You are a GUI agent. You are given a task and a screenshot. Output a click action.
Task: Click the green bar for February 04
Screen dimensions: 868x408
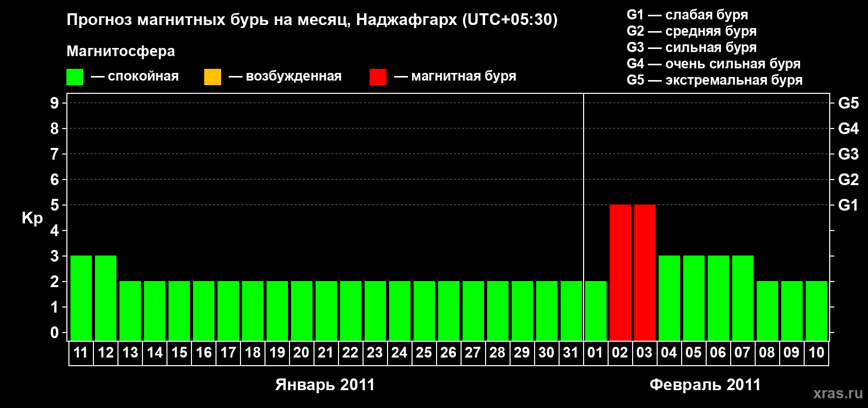tap(669, 298)
